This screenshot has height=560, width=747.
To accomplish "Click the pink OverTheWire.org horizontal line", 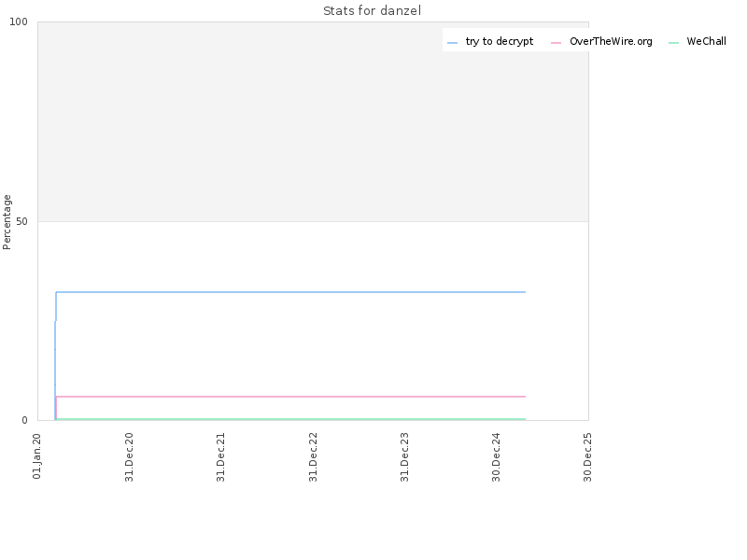I will click(290, 396).
